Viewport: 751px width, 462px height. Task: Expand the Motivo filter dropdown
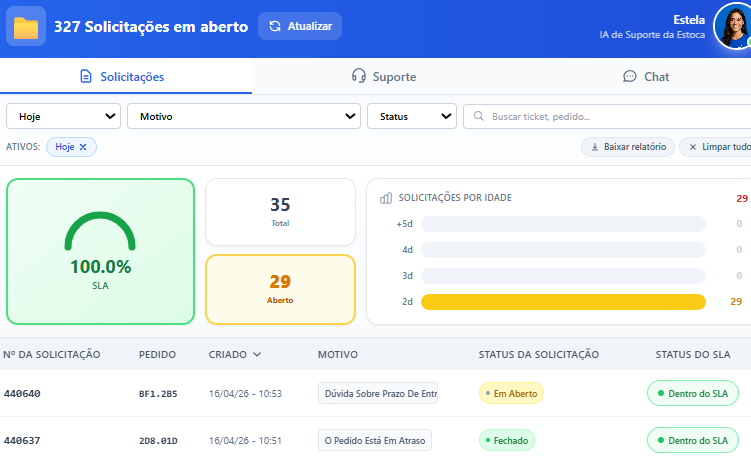243,117
